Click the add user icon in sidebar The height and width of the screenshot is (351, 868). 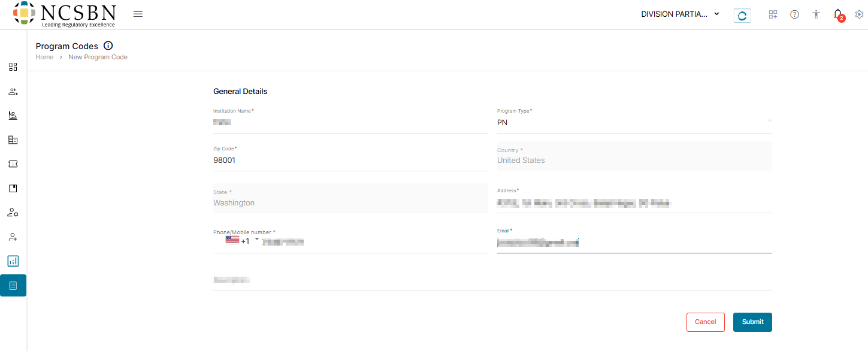pyautogui.click(x=13, y=237)
